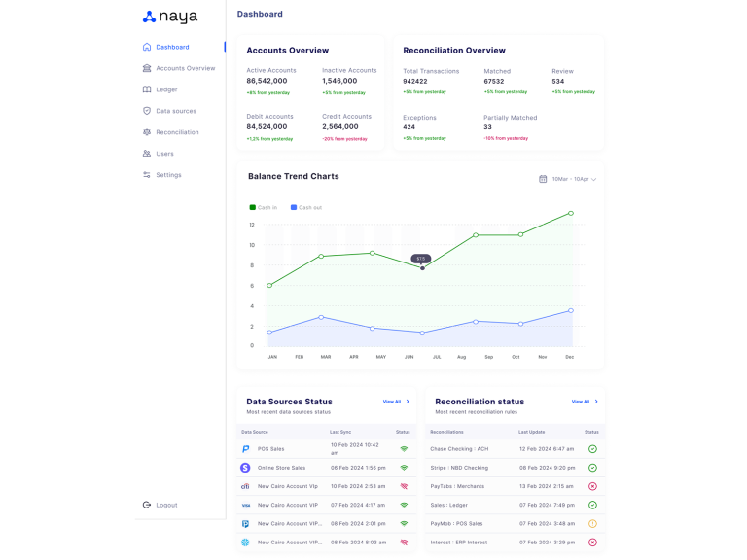The height and width of the screenshot is (560, 747).
Task: Click the Data sources shield icon
Action: pos(147,111)
